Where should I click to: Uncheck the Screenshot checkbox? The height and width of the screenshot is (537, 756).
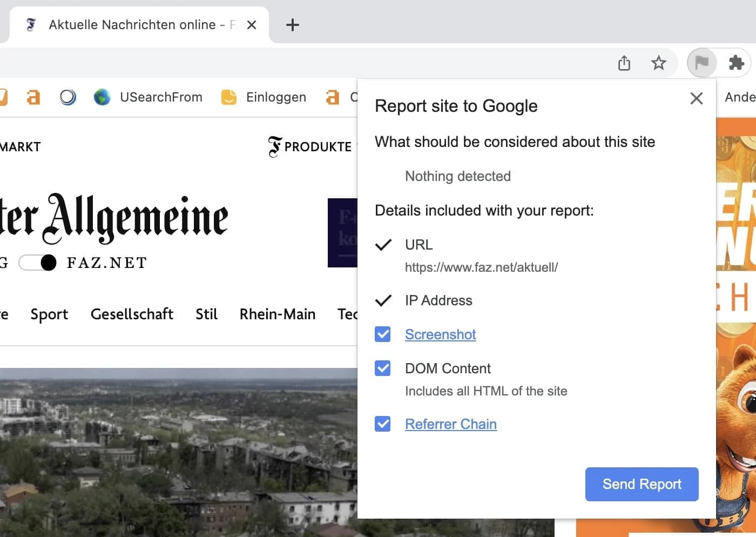pos(382,334)
